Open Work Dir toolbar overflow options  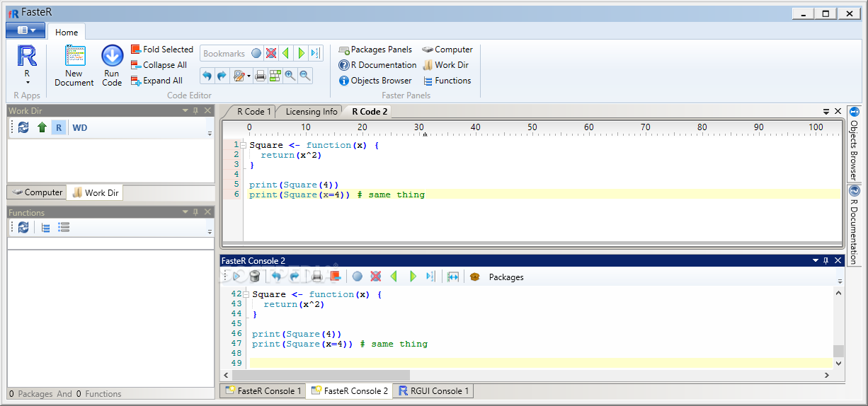tap(210, 132)
